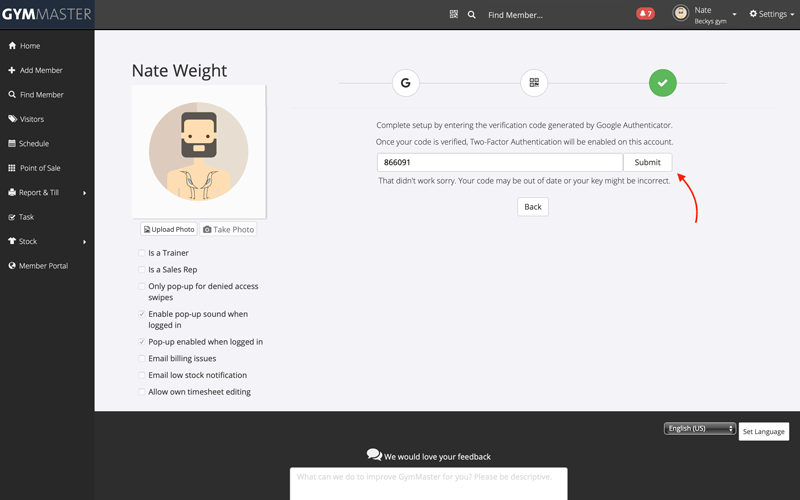
Task: Click the search magnifier icon
Action: point(472,15)
